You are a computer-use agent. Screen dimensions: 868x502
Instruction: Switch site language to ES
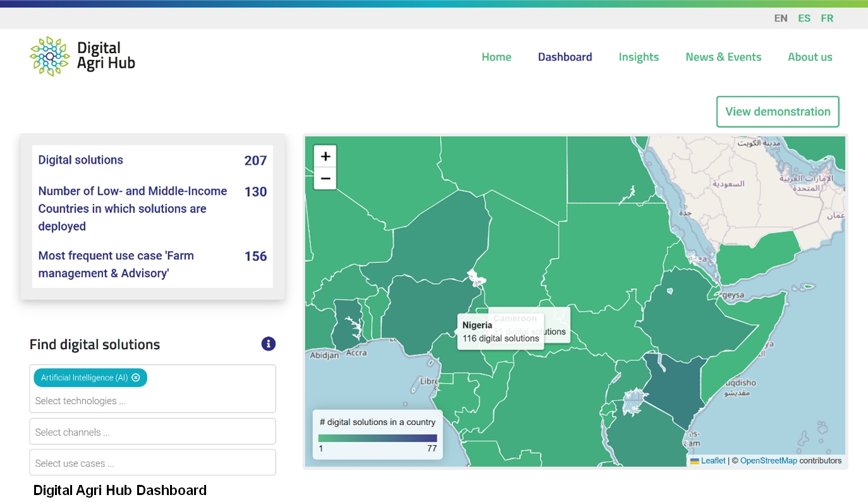[x=804, y=18]
